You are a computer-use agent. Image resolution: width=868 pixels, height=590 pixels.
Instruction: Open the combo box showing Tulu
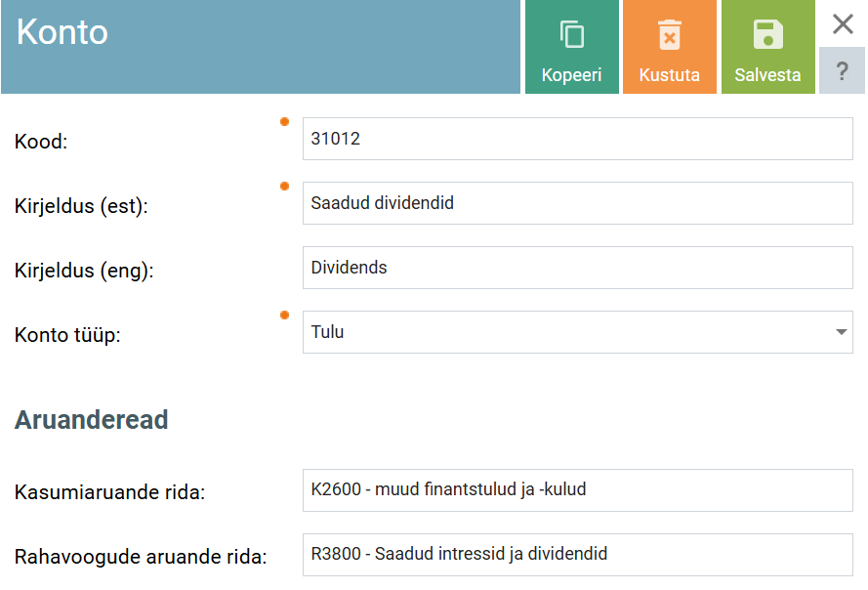coord(566,332)
